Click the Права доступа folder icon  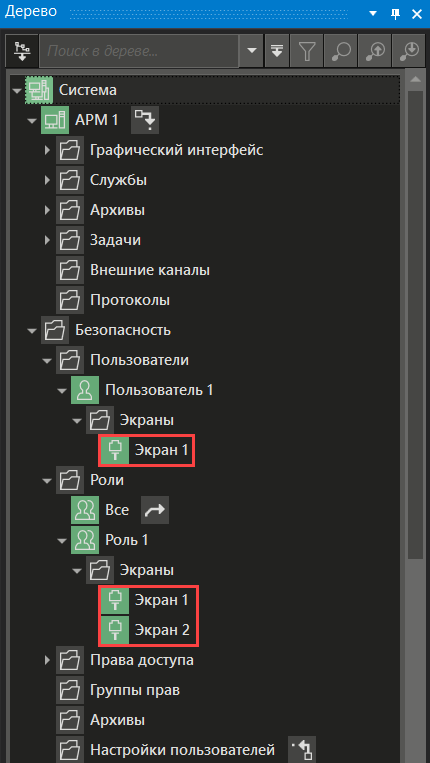click(x=70, y=660)
